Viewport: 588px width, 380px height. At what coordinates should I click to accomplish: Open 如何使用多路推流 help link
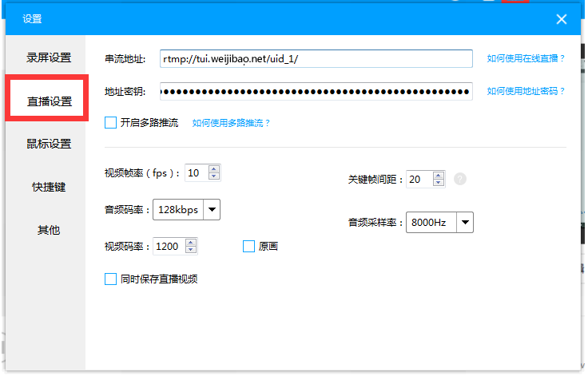[231, 123]
